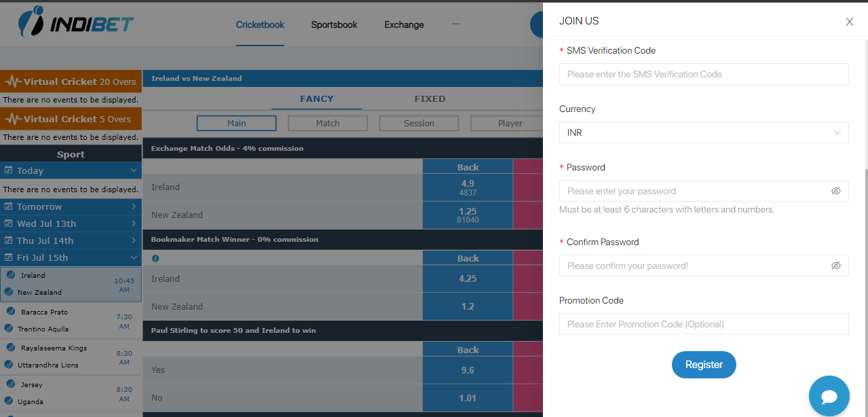Click the info icon under Bookmaker Match Winner
The image size is (868, 417).
pos(155,259)
